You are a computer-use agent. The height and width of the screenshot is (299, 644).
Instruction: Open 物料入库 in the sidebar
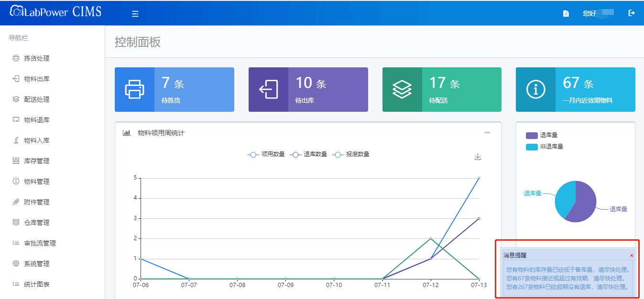[x=37, y=140]
